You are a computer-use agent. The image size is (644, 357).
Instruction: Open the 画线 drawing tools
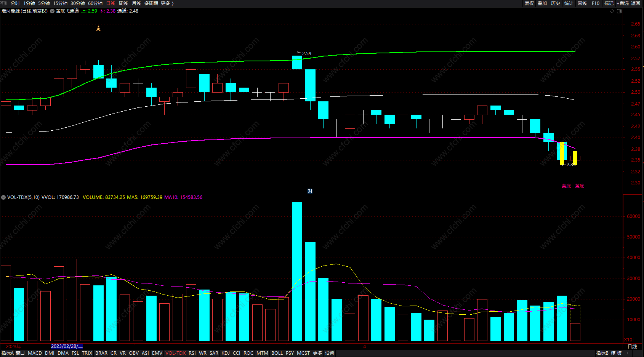click(x=582, y=3)
